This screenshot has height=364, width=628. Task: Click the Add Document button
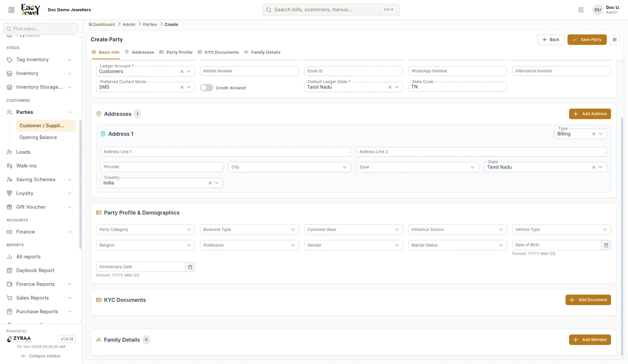(588, 300)
